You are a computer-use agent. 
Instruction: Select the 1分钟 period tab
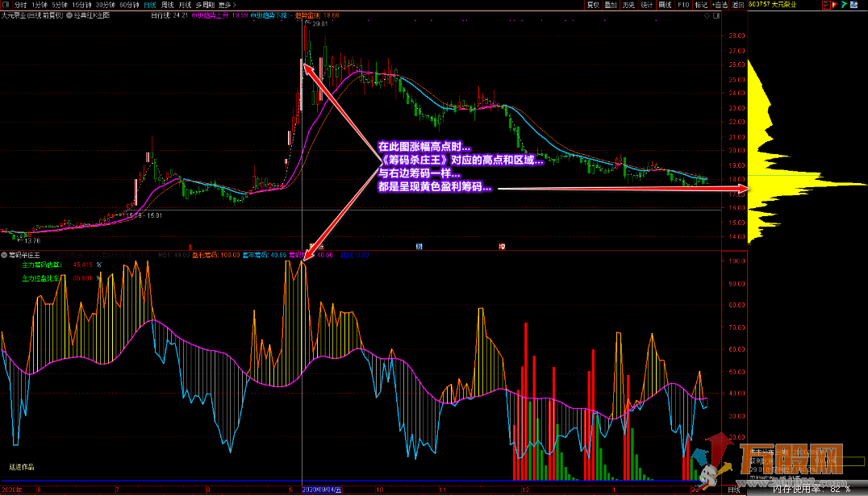click(x=40, y=4)
